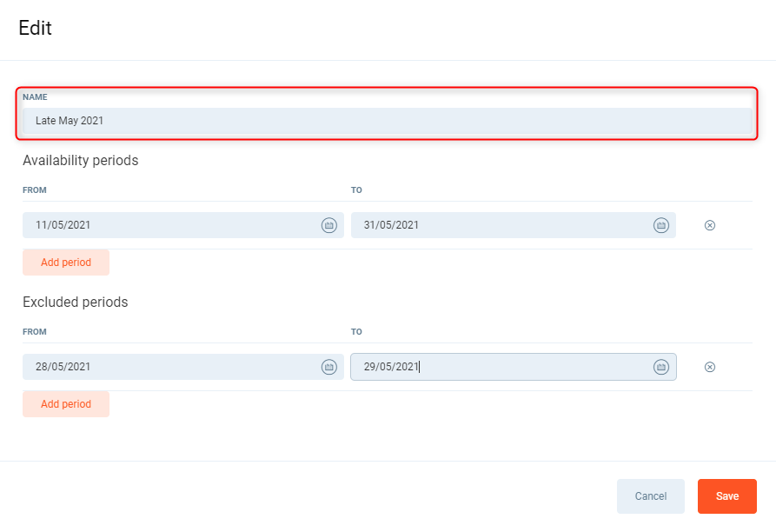Click availability To date 31/05/2021

tap(500, 225)
